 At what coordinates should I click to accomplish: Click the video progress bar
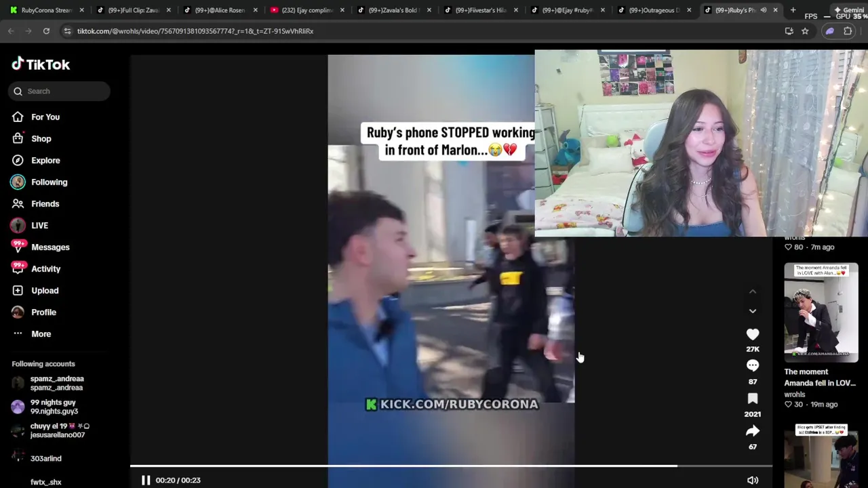(x=451, y=466)
